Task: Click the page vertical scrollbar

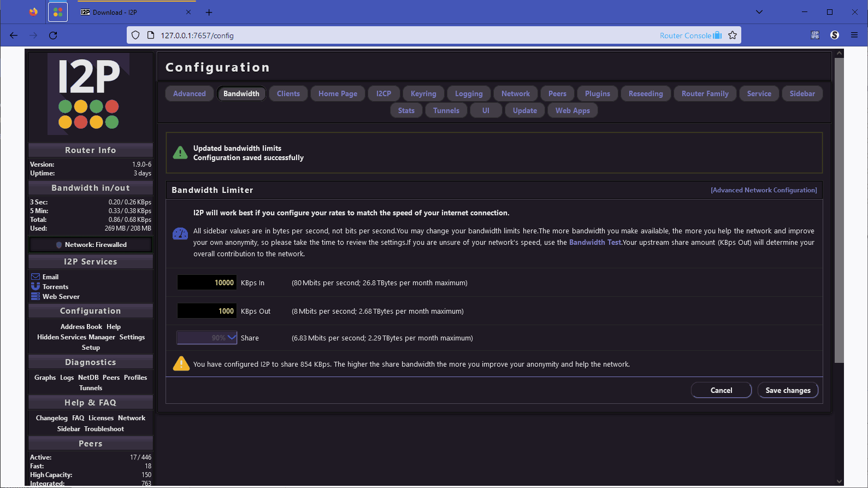Action: point(840,210)
